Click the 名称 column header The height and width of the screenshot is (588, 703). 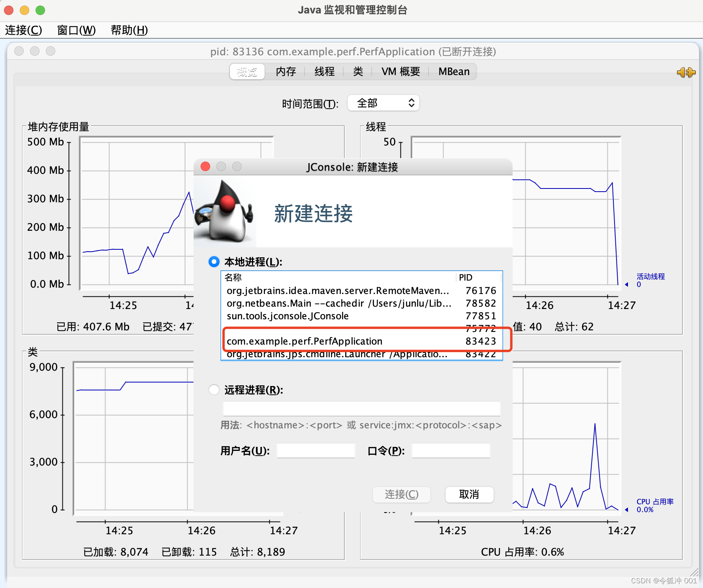coord(338,277)
